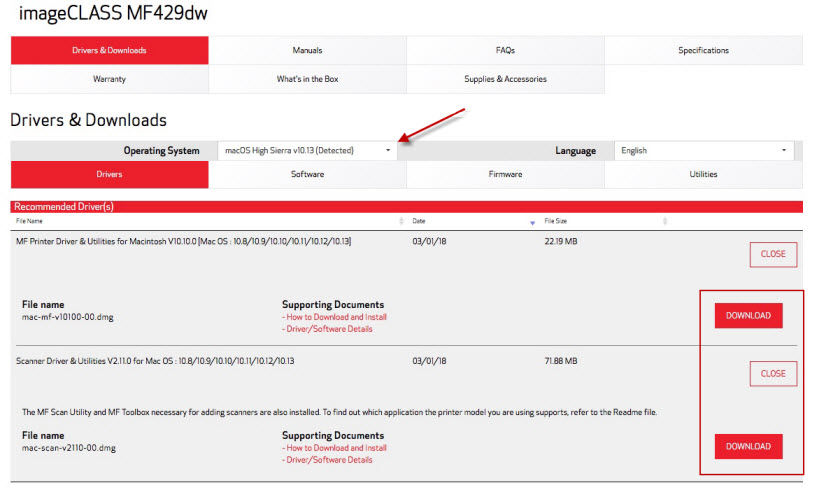Click the file name mac-mf-v10100-00.dmg
Image resolution: width=813 pixels, height=492 pixels.
pyautogui.click(x=67, y=317)
